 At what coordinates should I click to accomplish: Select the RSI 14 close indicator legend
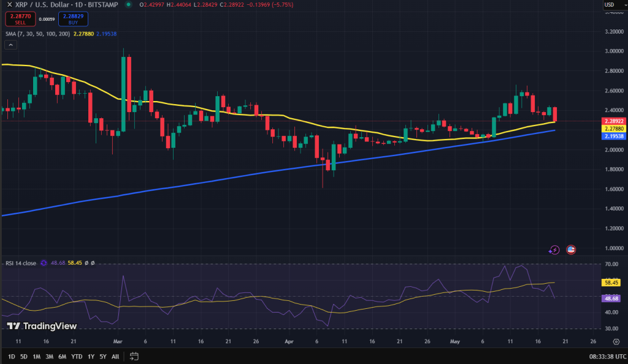coord(21,264)
